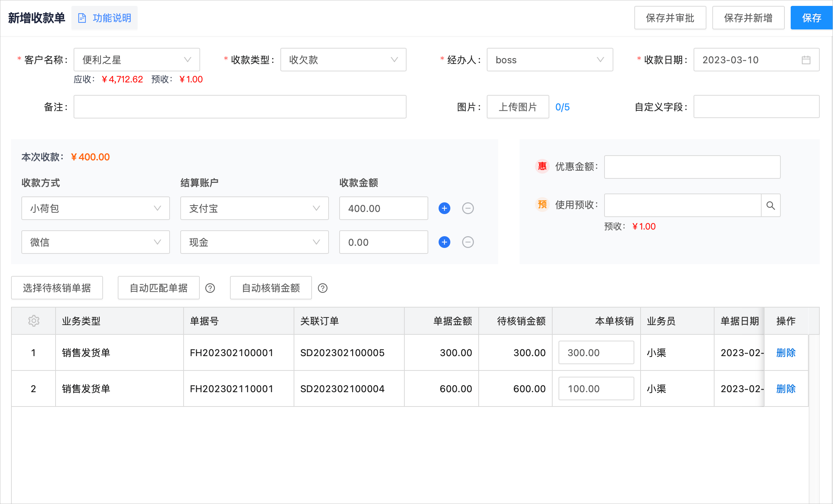The width and height of the screenshot is (833, 504).
Task: Click 自动匹配单据 button
Action: tap(159, 288)
